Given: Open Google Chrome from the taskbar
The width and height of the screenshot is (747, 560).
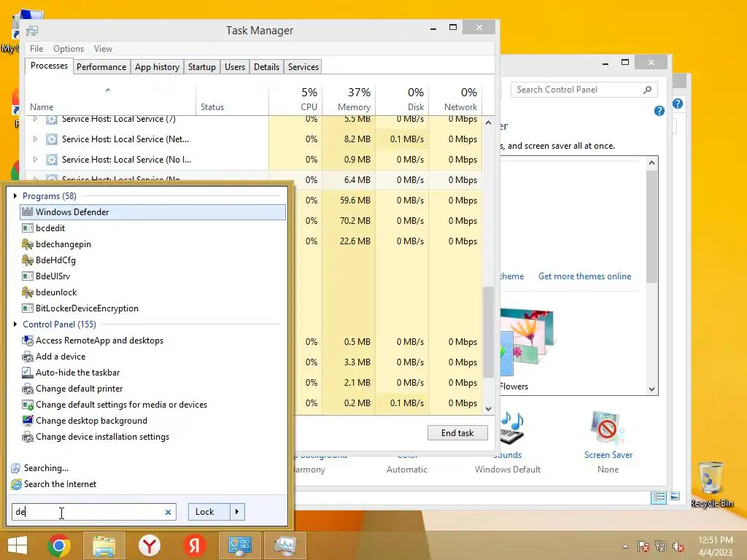Looking at the screenshot, I should pos(59,545).
